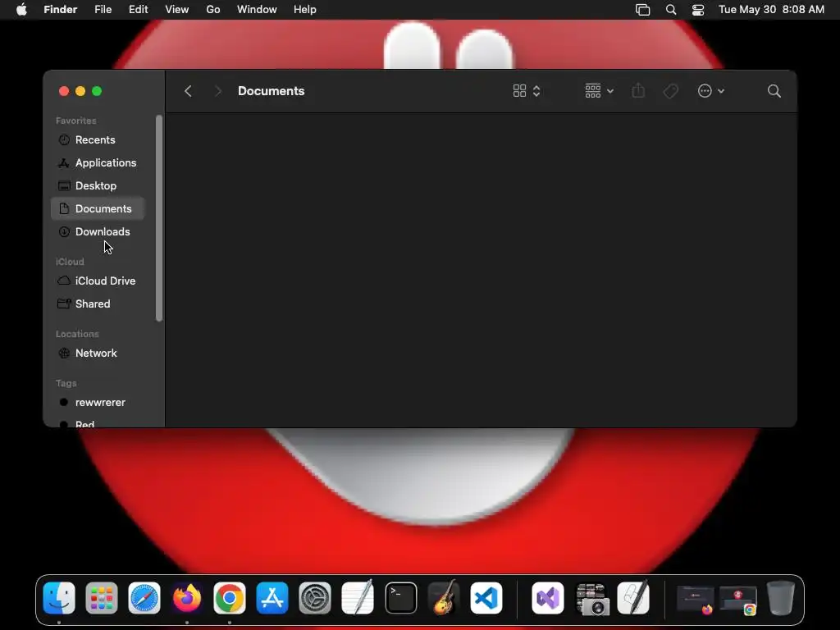Open TextEdit from the Dock
Image resolution: width=840 pixels, height=630 pixels.
(x=358, y=598)
